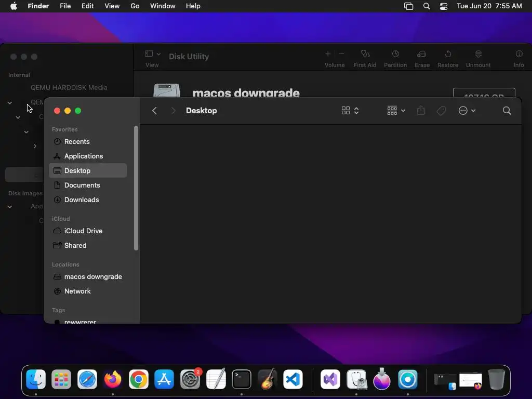Go back in Finder window
The image size is (532, 399).
tap(154, 111)
